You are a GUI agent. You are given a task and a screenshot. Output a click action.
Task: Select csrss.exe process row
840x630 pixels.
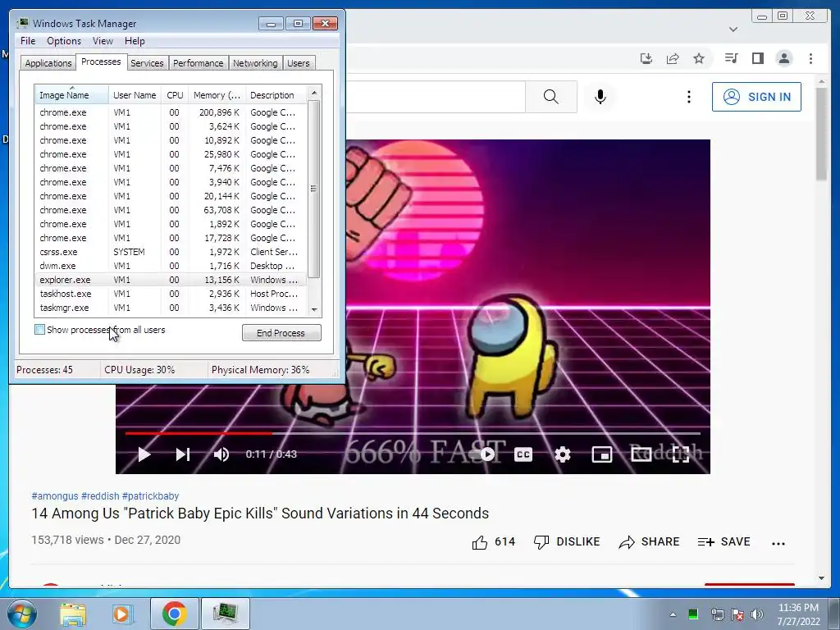point(171,252)
